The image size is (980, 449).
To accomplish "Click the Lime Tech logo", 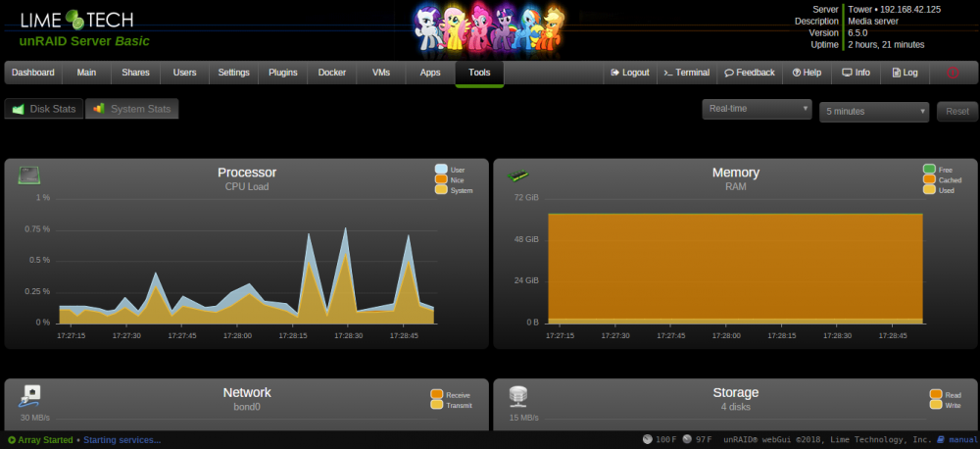I will pos(76,21).
